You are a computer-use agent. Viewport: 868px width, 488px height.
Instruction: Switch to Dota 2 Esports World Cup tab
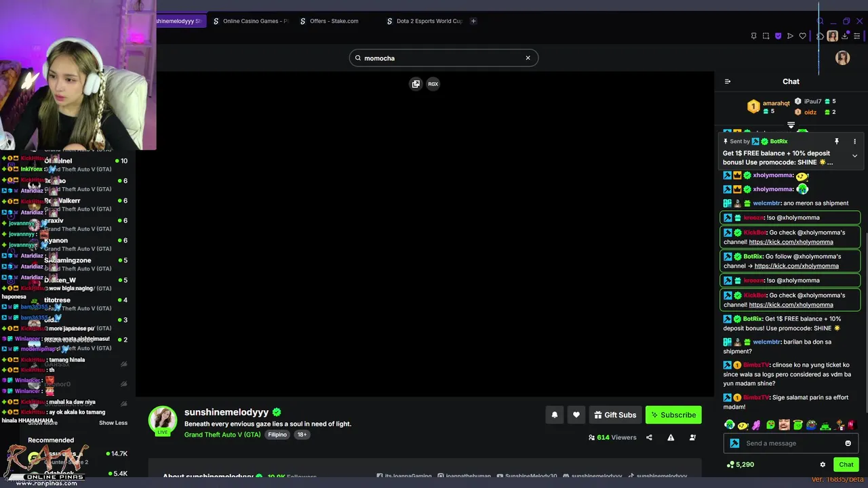[x=424, y=21]
